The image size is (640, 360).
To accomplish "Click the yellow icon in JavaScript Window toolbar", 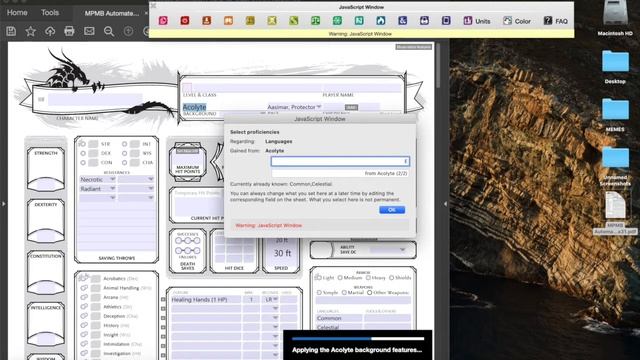I will coord(272,20).
